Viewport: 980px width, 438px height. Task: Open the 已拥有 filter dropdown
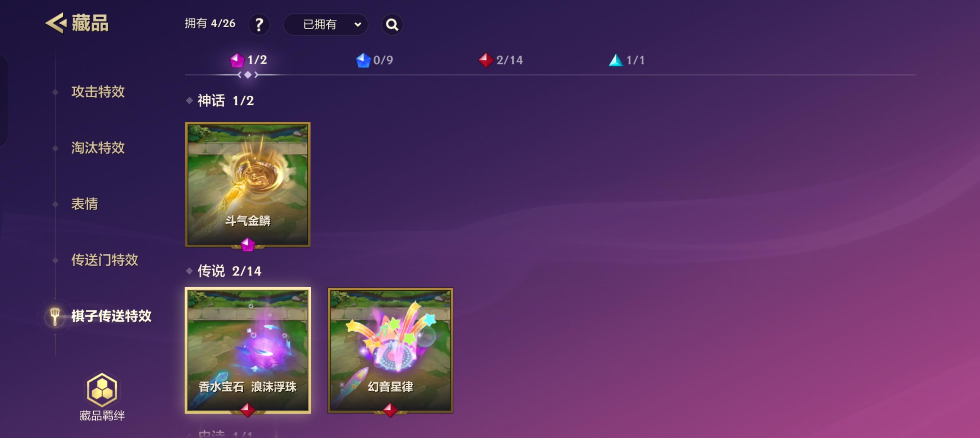click(x=326, y=25)
